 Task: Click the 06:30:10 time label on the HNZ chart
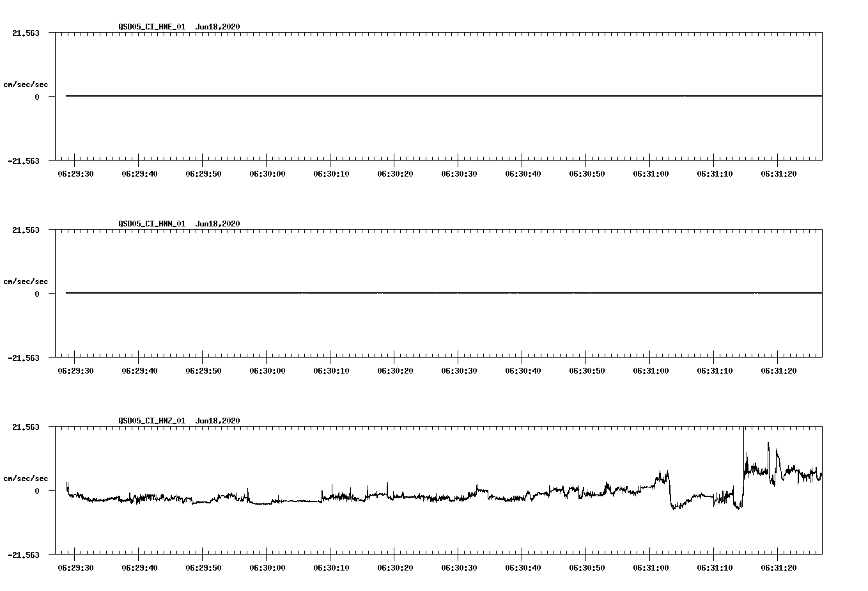(331, 567)
